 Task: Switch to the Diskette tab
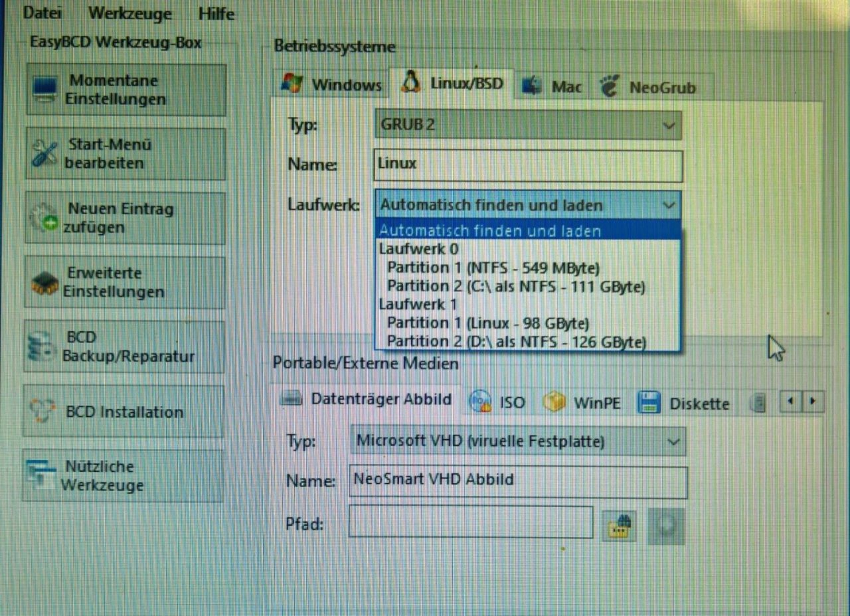coord(684,403)
